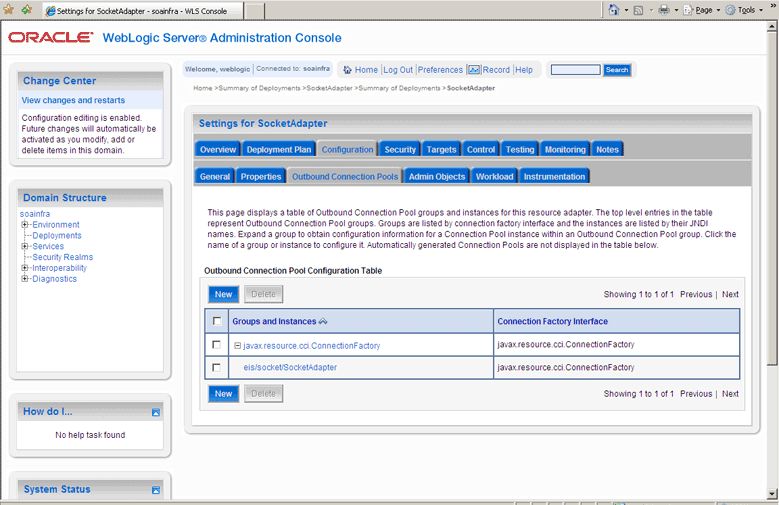The image size is (779, 505).
Task: Select the Properties sub-tab
Action: (261, 176)
